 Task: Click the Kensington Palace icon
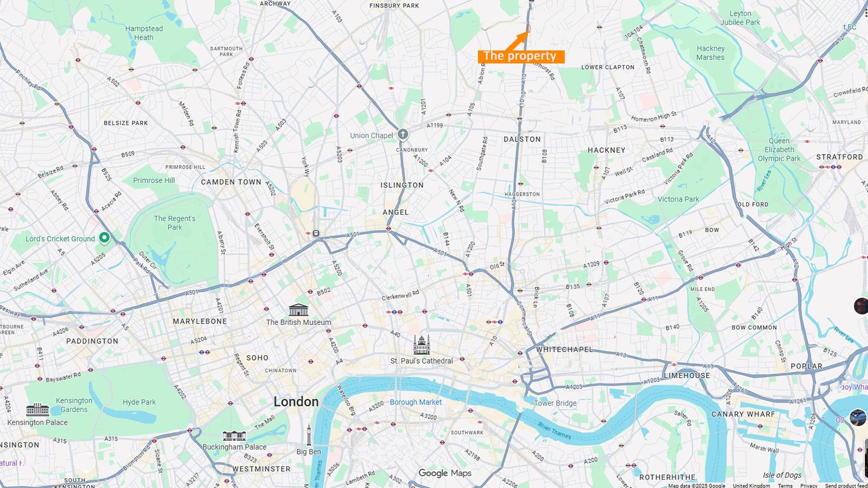[37, 409]
